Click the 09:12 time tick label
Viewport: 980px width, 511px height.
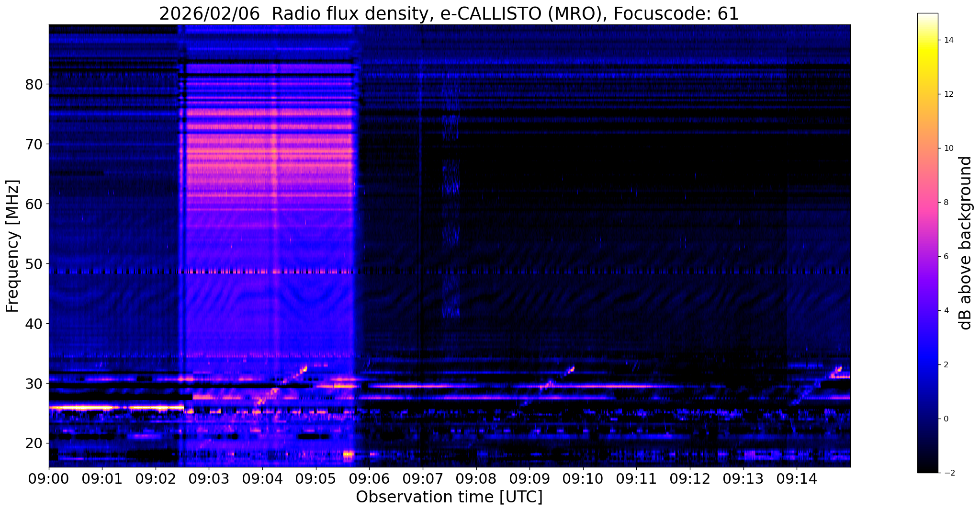point(690,479)
